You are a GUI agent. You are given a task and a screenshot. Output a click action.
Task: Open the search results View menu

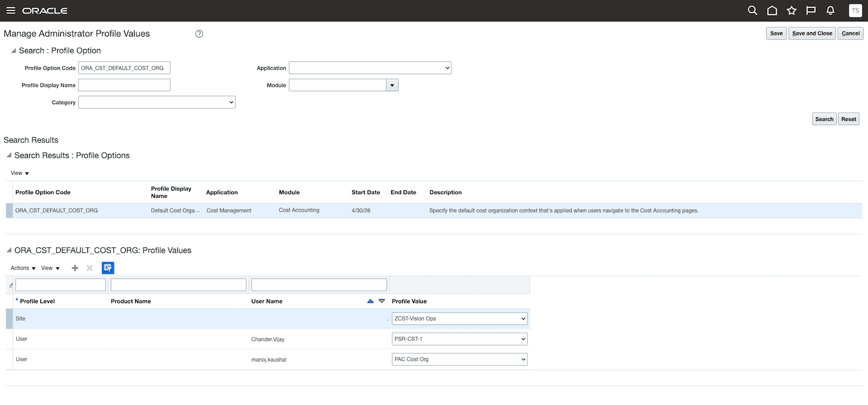[x=20, y=173]
